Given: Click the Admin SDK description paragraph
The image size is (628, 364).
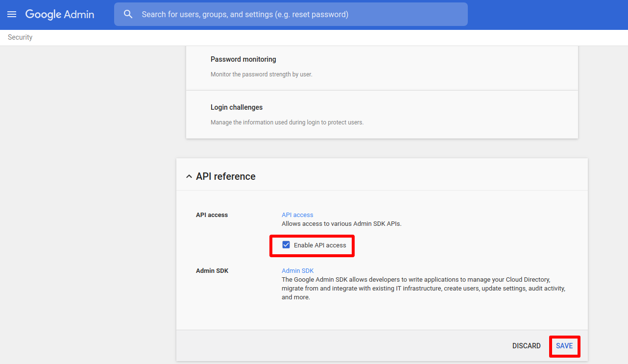Looking at the screenshot, I should point(424,288).
